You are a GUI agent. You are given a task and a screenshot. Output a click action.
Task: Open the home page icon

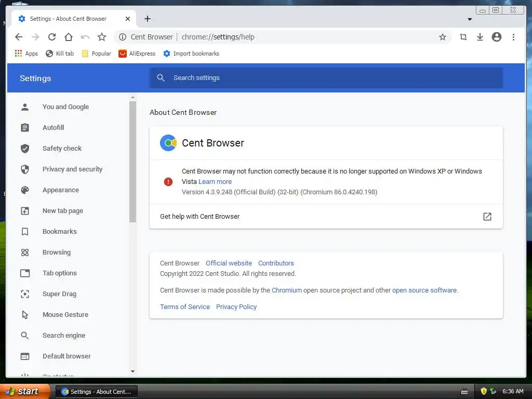point(69,37)
